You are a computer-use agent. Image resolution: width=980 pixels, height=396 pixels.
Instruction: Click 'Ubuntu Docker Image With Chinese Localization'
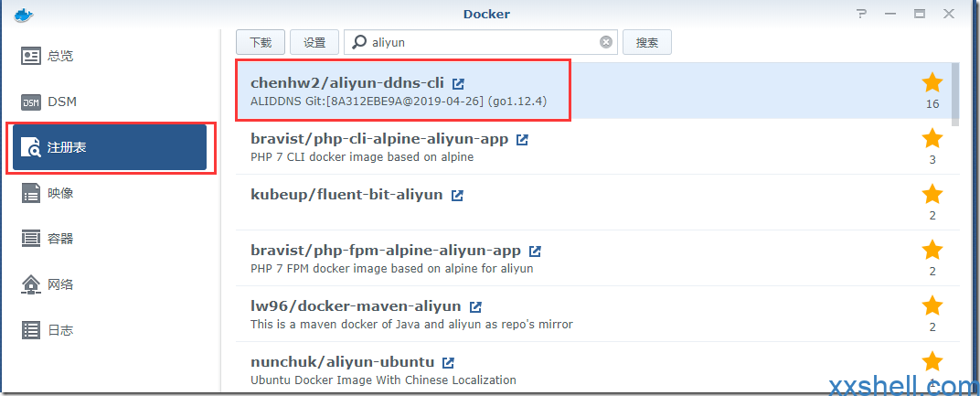[x=383, y=380]
